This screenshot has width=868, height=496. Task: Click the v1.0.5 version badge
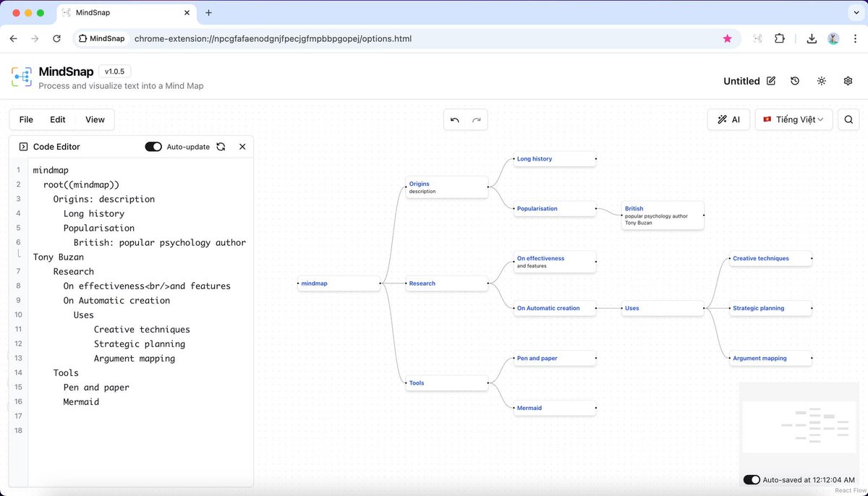(114, 72)
